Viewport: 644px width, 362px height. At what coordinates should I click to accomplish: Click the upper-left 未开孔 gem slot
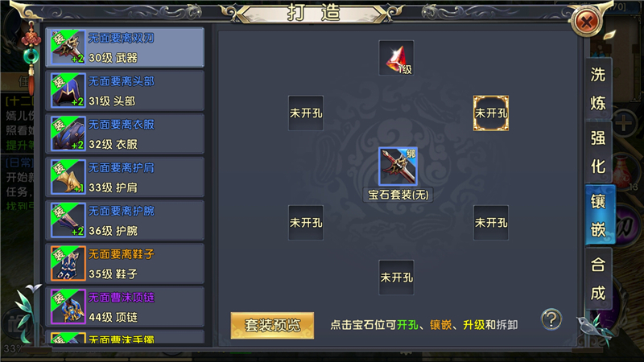(306, 113)
